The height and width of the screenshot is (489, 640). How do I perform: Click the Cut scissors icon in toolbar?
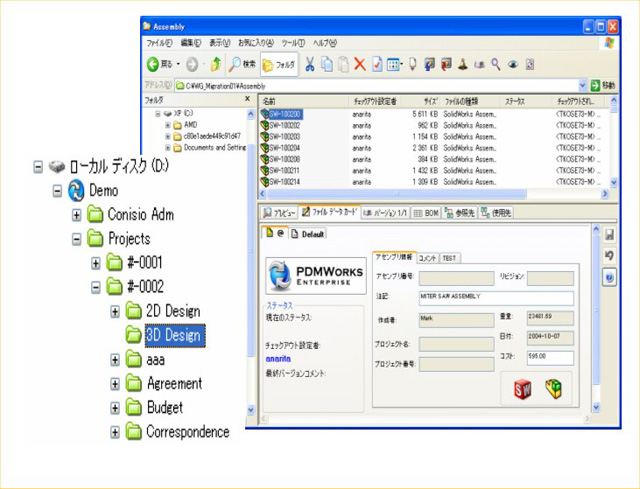[310, 65]
